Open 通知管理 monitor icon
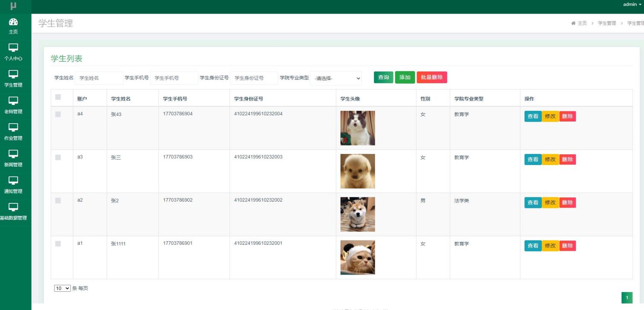 [13, 180]
